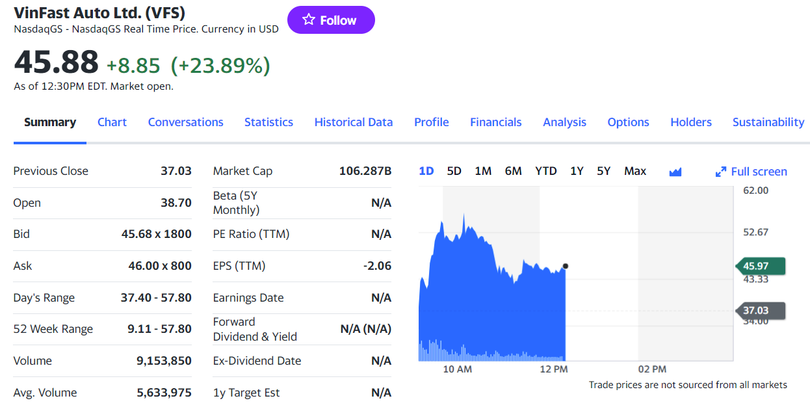
Task: Open the Financials tab
Action: tap(495, 122)
